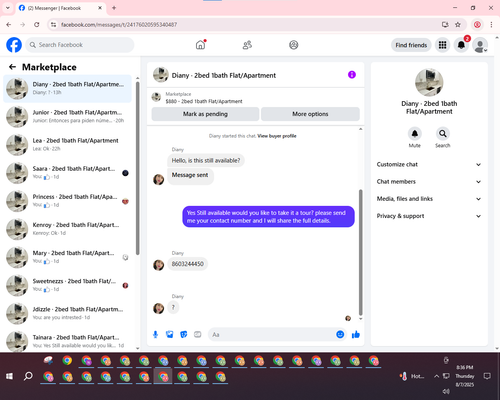Screen dimensions: 500x400
Task: Click the large listing photo in info panel
Action: (429, 82)
